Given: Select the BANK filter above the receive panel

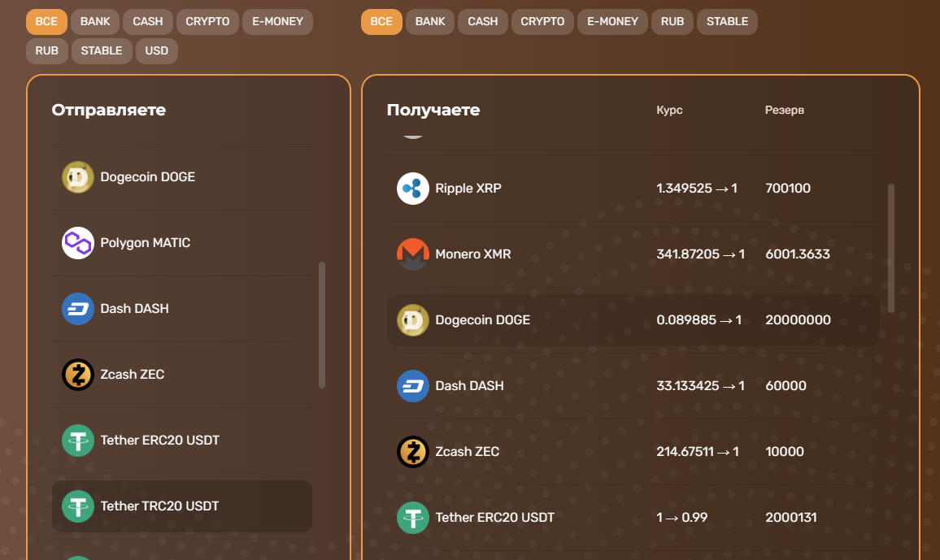Looking at the screenshot, I should (429, 22).
